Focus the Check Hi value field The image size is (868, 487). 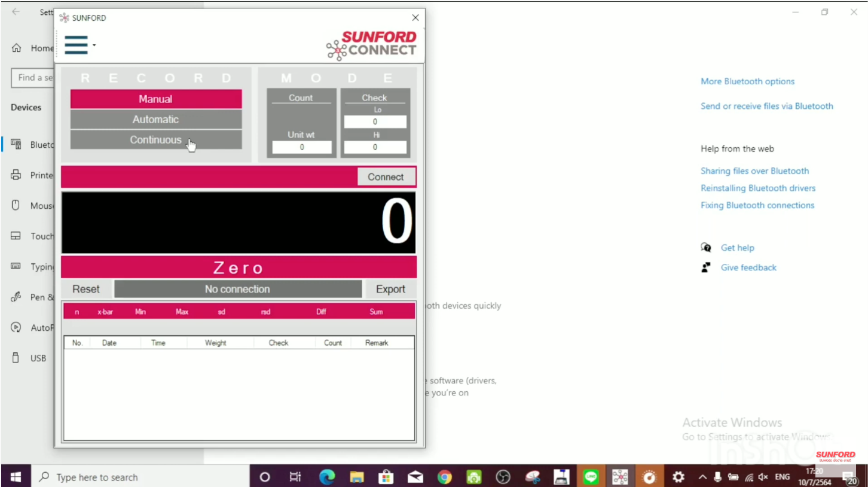[375, 147]
